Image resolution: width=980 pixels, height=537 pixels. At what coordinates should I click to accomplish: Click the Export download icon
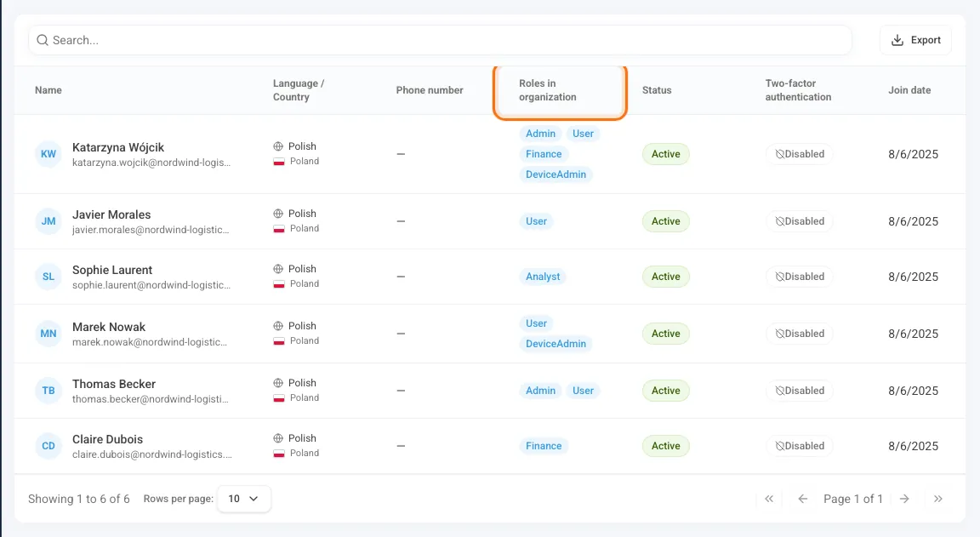897,40
